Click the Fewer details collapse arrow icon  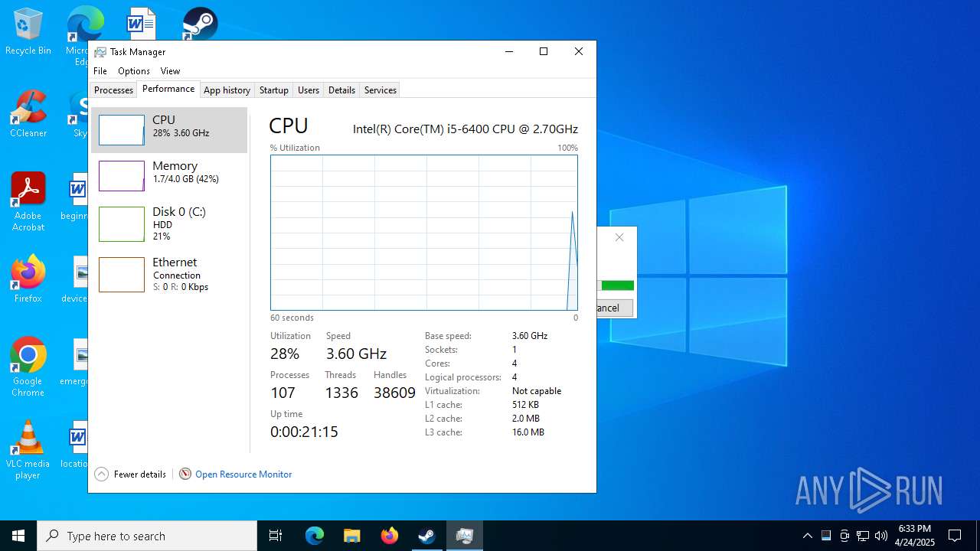102,474
